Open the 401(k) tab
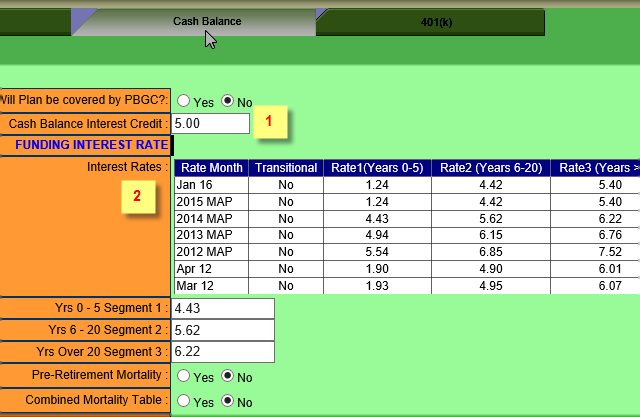The image size is (640, 417). 429,21
